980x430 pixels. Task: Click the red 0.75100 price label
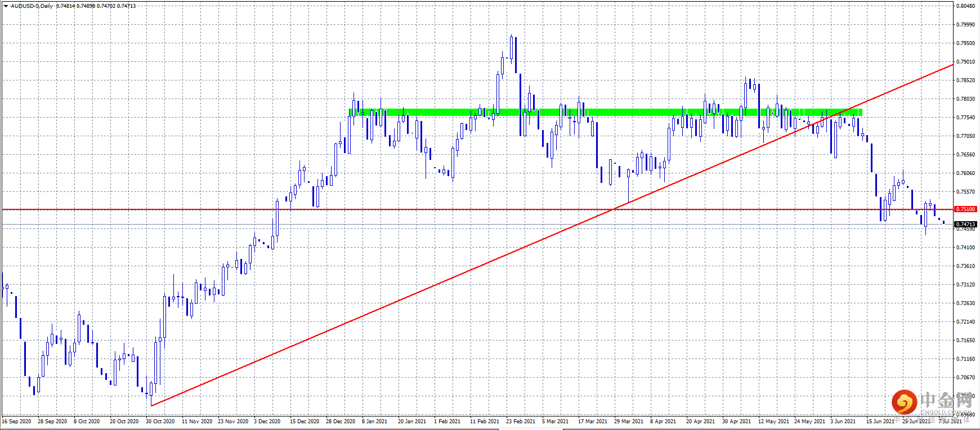966,209
